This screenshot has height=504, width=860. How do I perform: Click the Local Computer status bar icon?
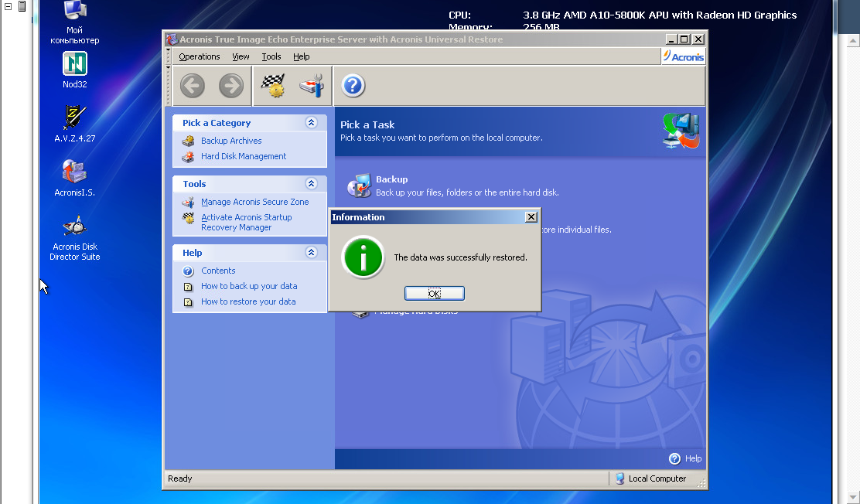click(x=619, y=478)
